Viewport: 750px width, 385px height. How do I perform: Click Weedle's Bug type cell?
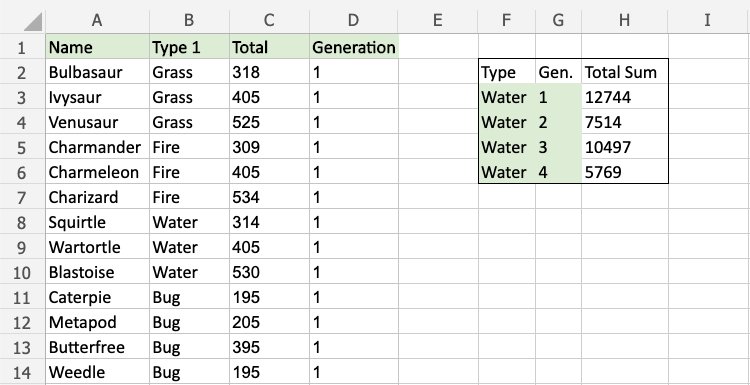point(189,372)
